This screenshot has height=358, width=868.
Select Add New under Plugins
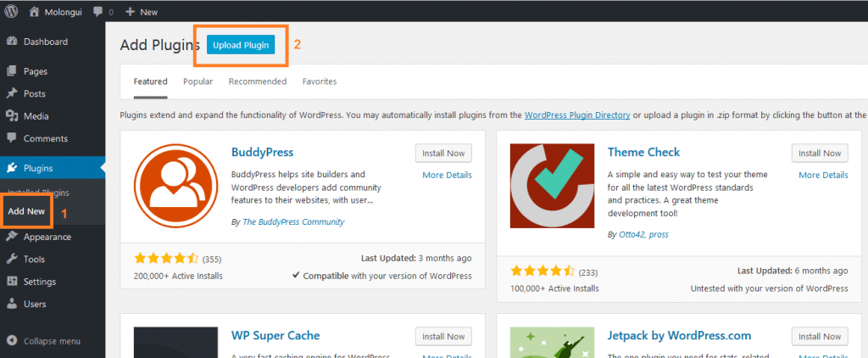click(x=26, y=212)
